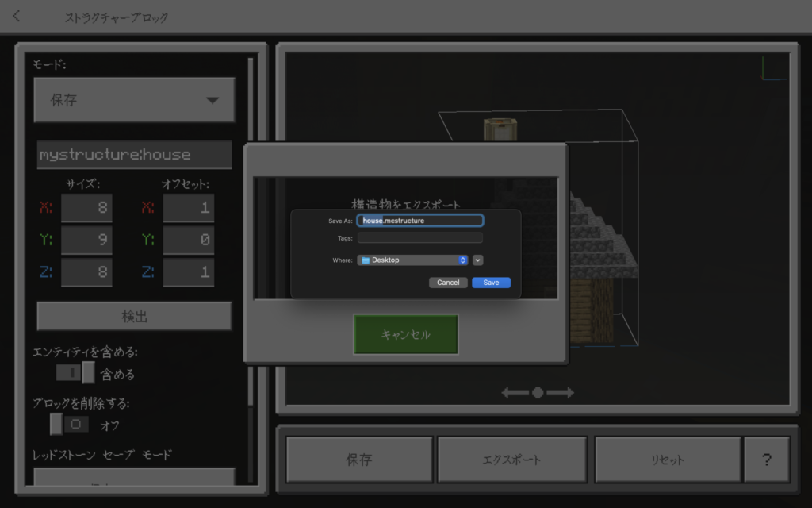Click the green キャンセル button

pyautogui.click(x=405, y=334)
